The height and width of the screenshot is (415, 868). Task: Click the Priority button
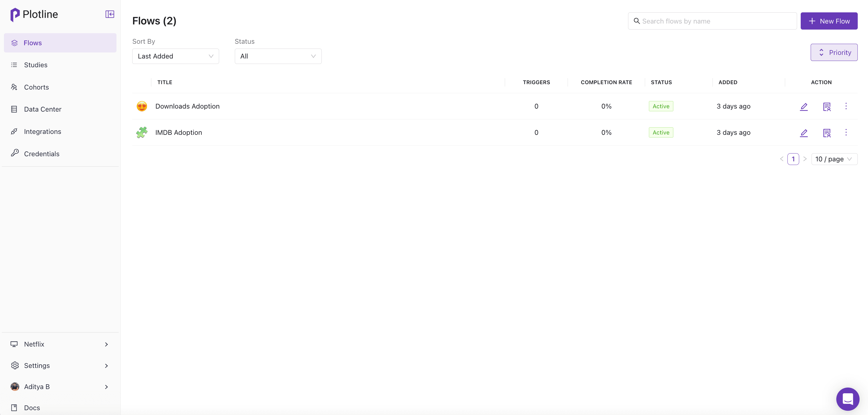tap(834, 52)
